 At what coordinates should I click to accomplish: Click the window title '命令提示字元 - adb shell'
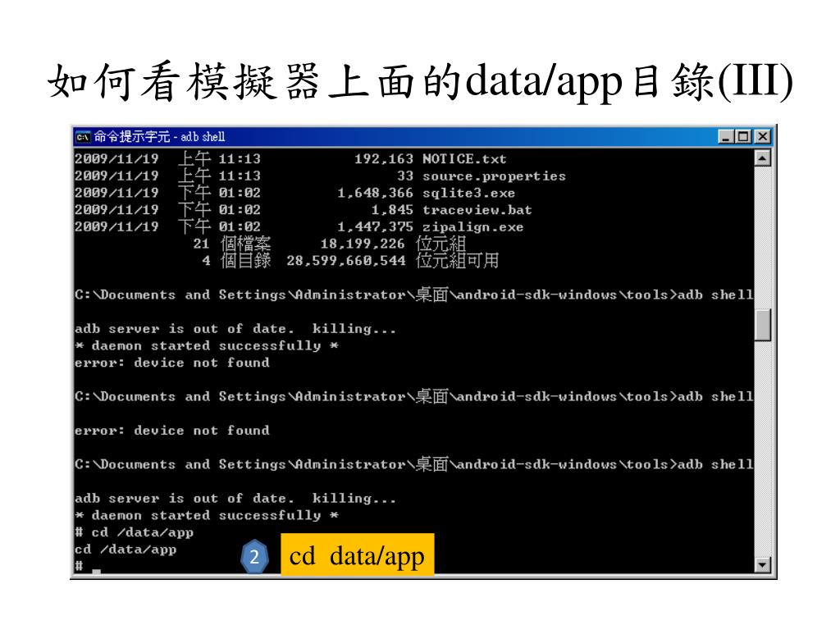160,137
